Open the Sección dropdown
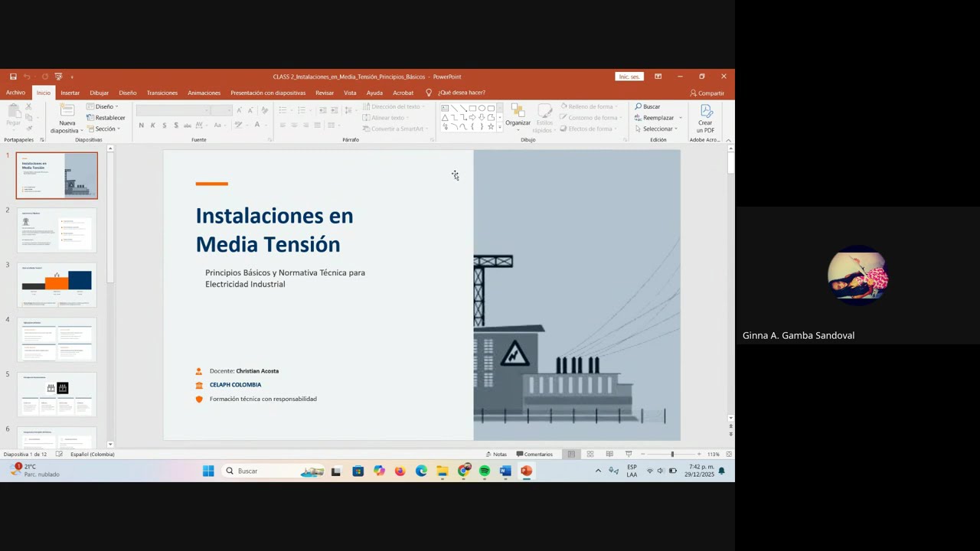Screen dimensions: 980x551 [x=103, y=129]
